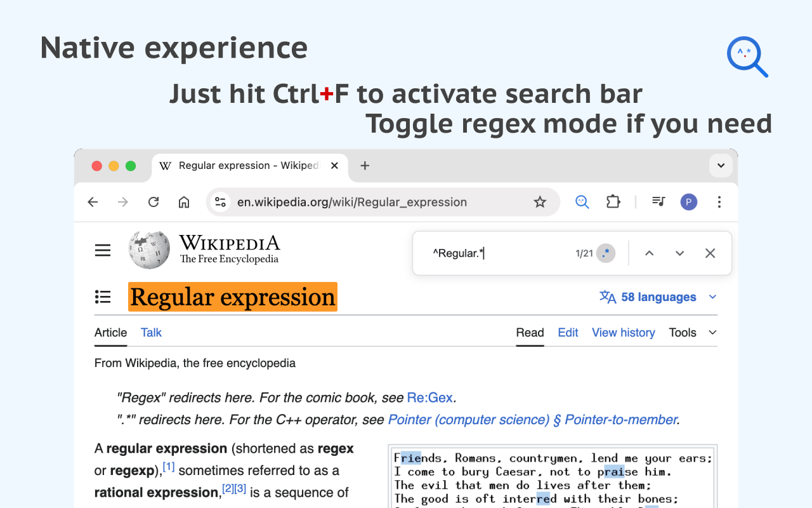Jump to the previous search match
The width and height of the screenshot is (812, 508).
(649, 253)
